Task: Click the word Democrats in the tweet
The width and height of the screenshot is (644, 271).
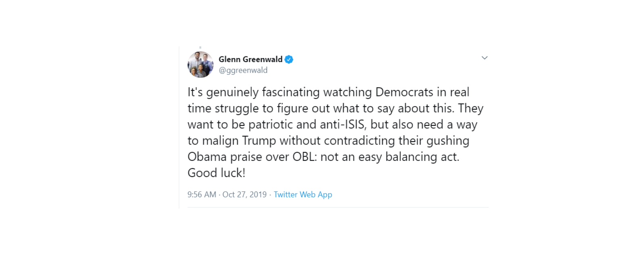Action: point(404,92)
